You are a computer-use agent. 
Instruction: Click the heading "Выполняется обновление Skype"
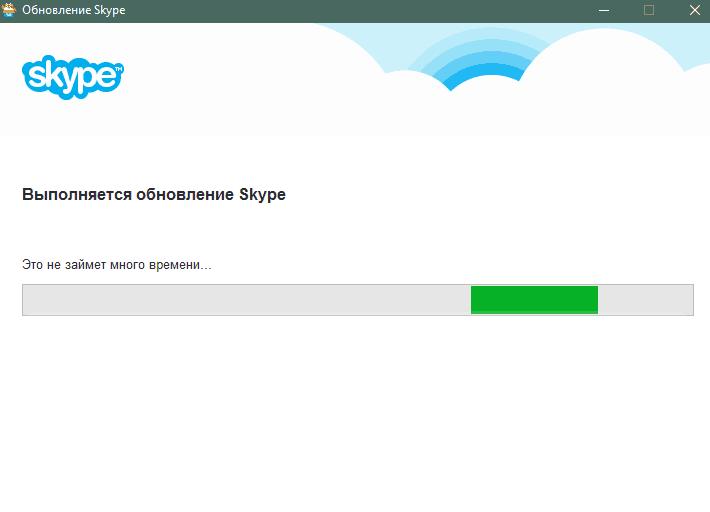(153, 195)
